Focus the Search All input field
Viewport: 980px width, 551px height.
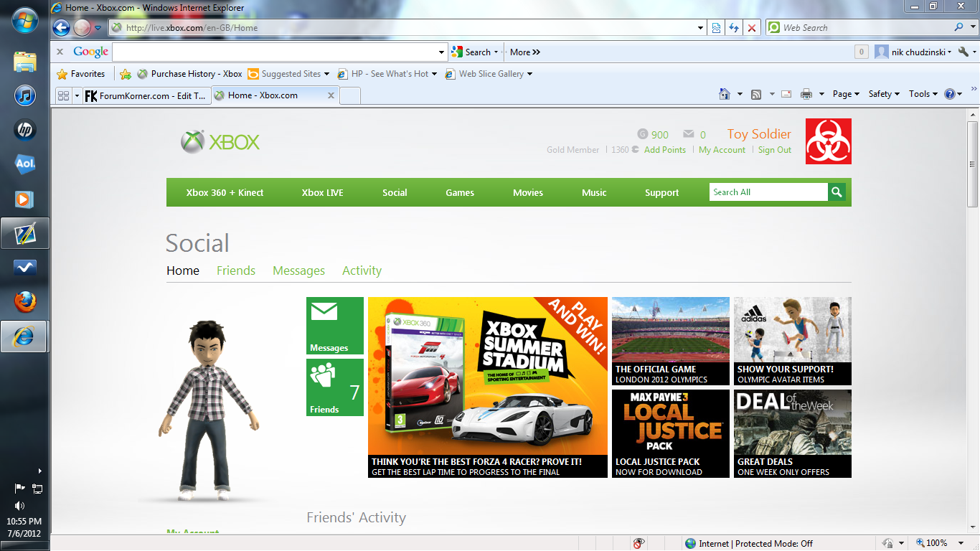[x=768, y=192]
